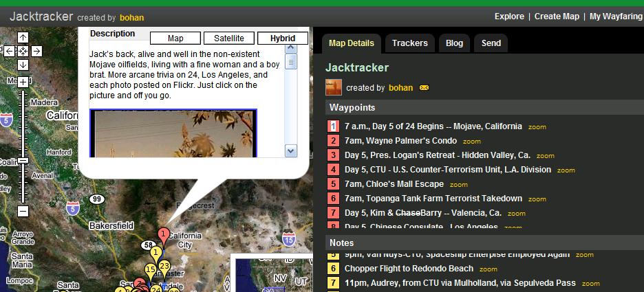The width and height of the screenshot is (644, 292).
Task: Pan the map left with the arrow
Action: [x=9, y=52]
